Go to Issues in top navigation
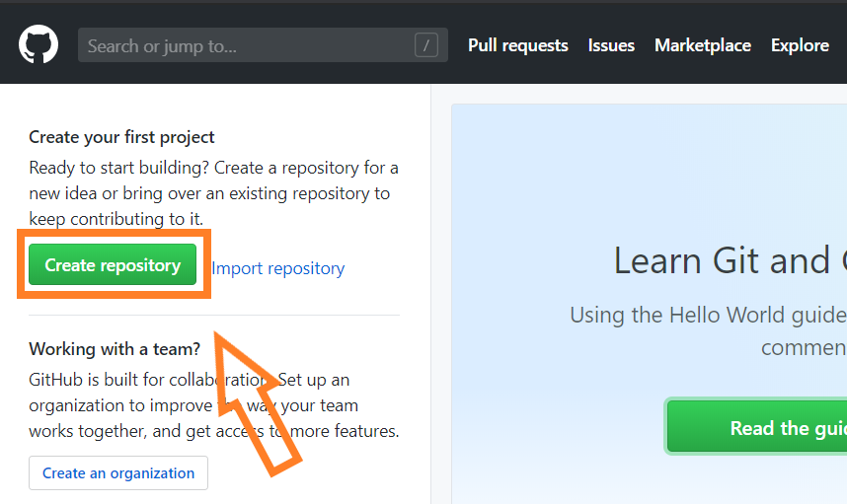The height and width of the screenshot is (504, 847). pyautogui.click(x=611, y=45)
